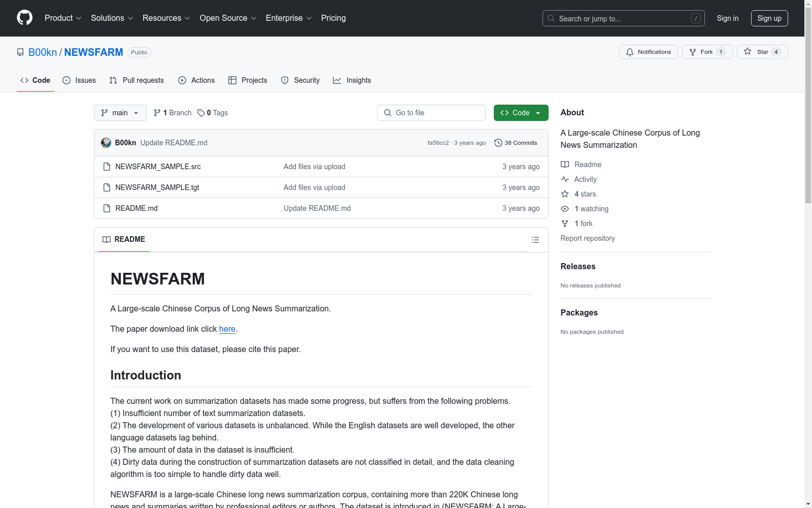Click the page scrollbar down arrow
Viewport: 812px width, 508px height.
pos(808,504)
